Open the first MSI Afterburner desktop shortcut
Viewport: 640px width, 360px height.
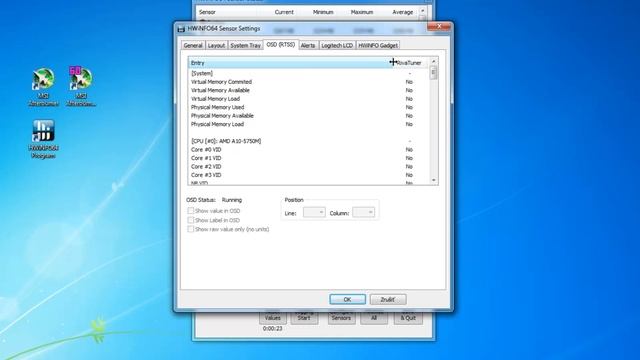pyautogui.click(x=43, y=87)
